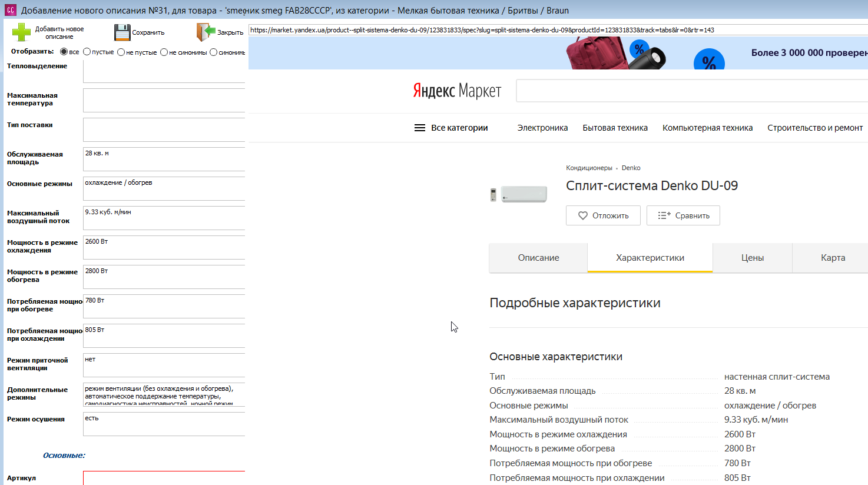Click the Дополнительные режимы text field
Screen dimensions: 868x485
[x=164, y=394]
